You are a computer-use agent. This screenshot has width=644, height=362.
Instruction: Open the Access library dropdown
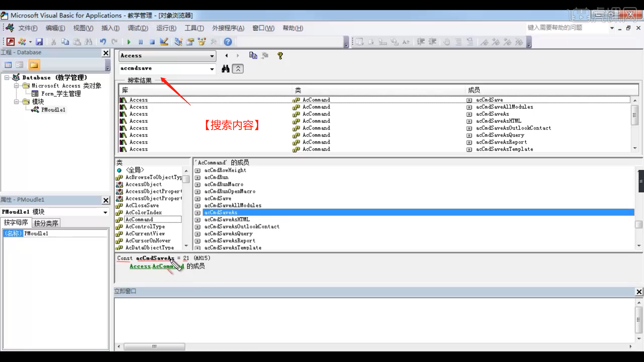(212, 56)
